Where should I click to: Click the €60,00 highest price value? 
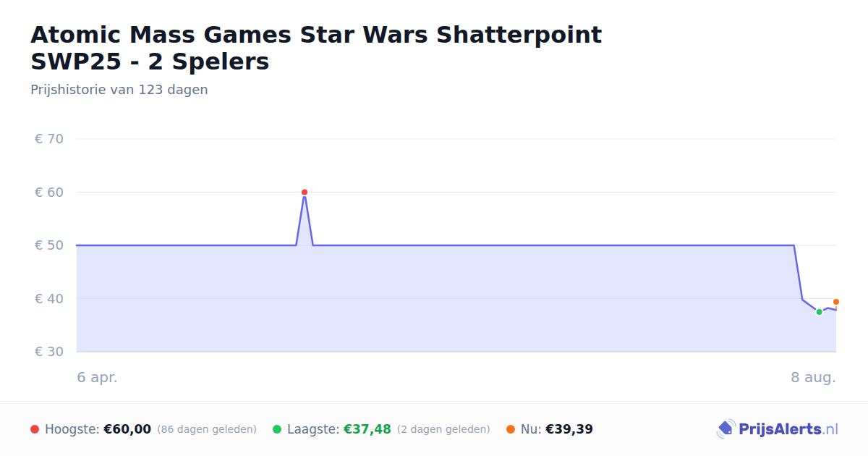(x=127, y=429)
